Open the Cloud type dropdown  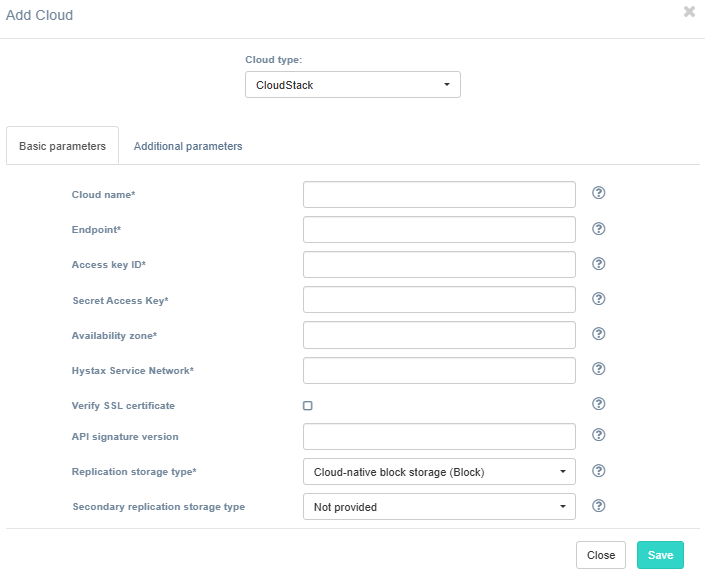click(352, 85)
